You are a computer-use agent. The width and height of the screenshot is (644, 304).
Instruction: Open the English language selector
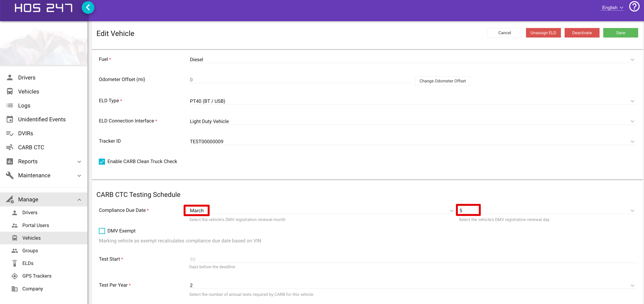pos(612,8)
